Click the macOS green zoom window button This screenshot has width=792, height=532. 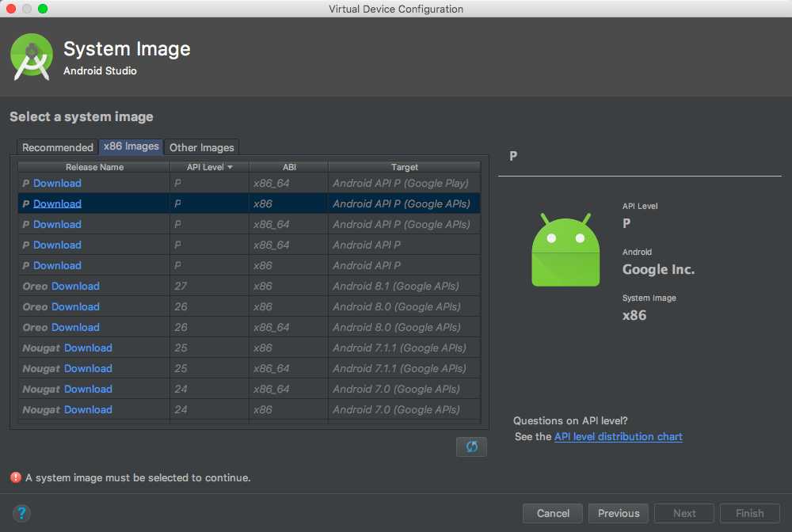click(x=43, y=9)
